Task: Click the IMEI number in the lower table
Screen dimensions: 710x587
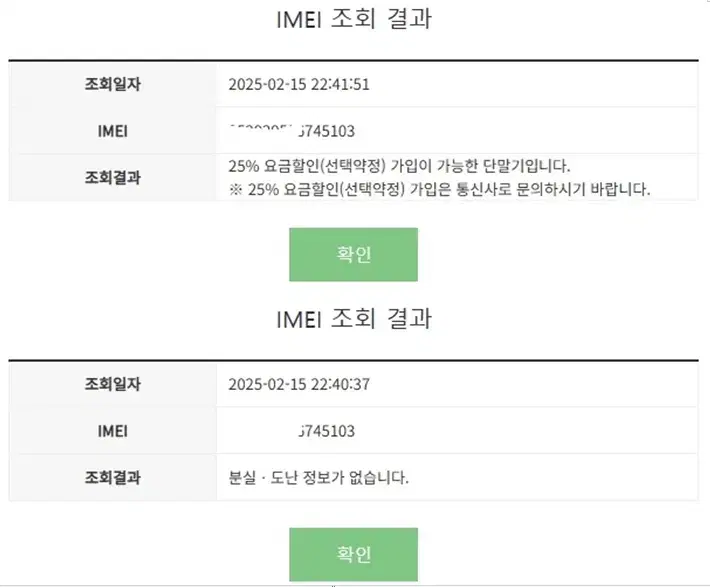Action: pos(327,431)
